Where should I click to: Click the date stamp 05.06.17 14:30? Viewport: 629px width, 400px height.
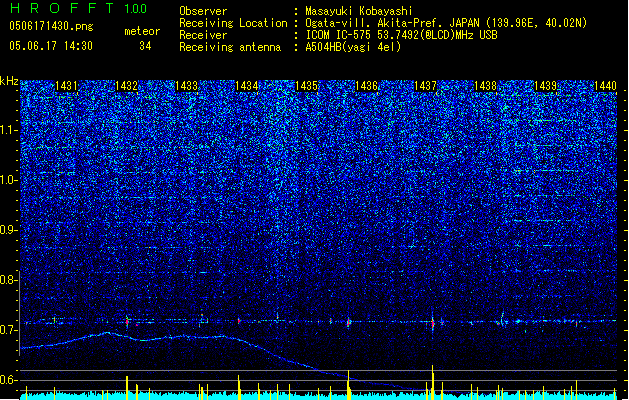point(51,46)
